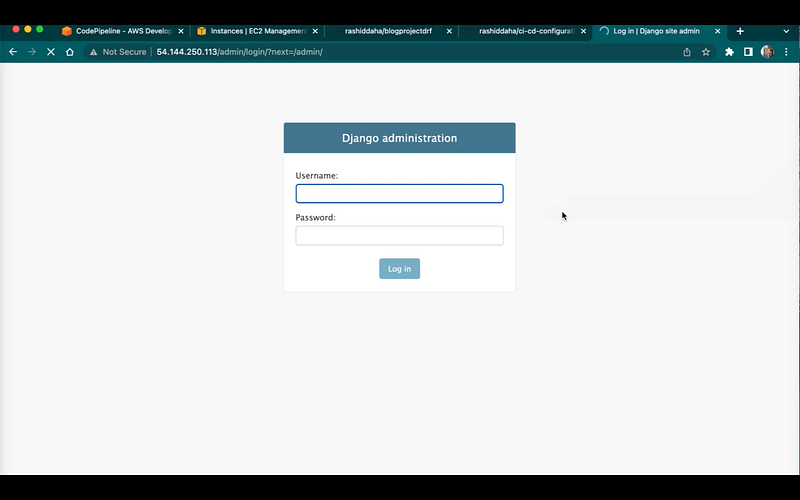The height and width of the screenshot is (500, 800).
Task: Open the user profile avatar
Action: (767, 52)
